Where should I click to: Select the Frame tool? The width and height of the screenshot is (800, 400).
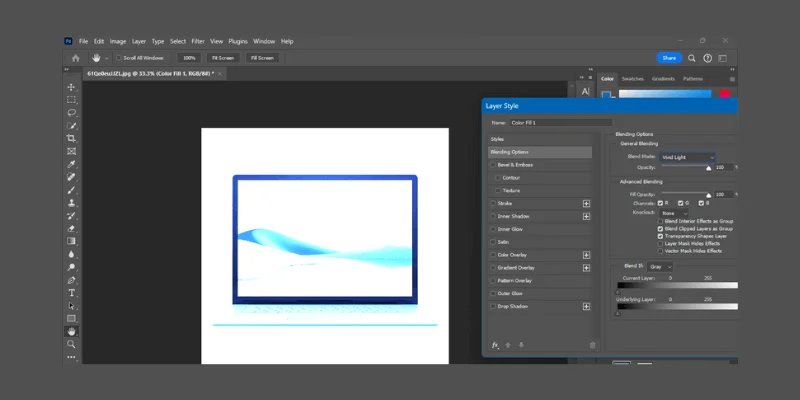pos(71,152)
